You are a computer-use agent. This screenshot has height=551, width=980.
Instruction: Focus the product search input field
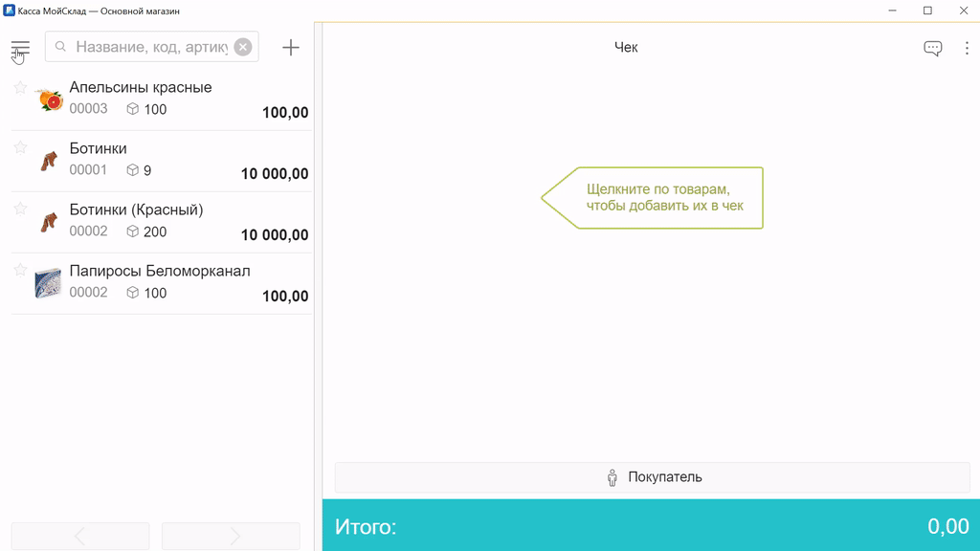(x=150, y=47)
